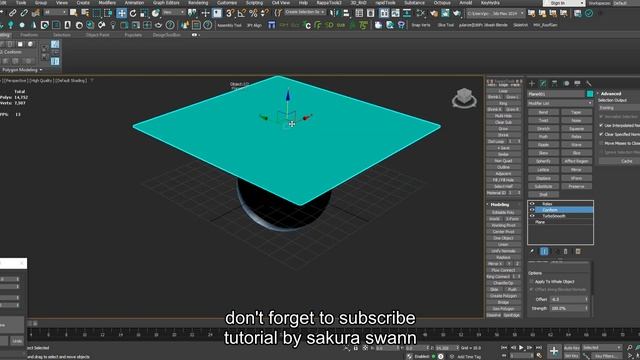Screen dimensions: 640x360
Task: Collapse the Advanced rollout
Action: click(611, 93)
